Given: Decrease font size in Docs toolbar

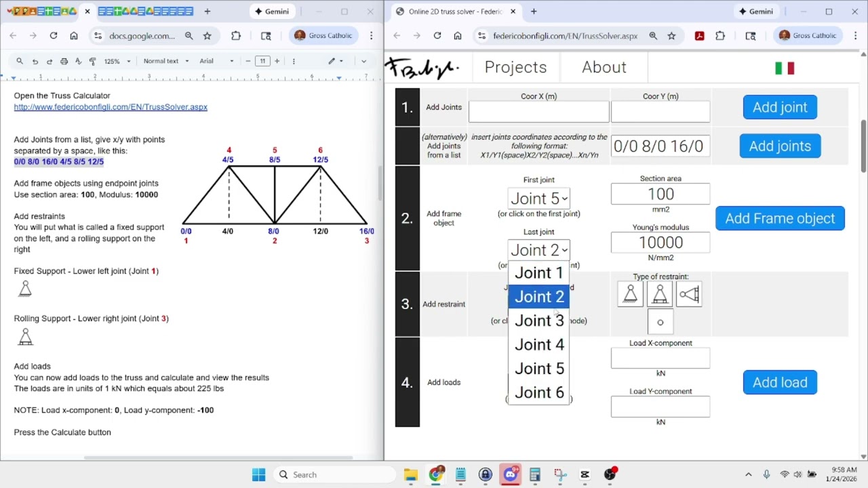Looking at the screenshot, I should (x=248, y=61).
